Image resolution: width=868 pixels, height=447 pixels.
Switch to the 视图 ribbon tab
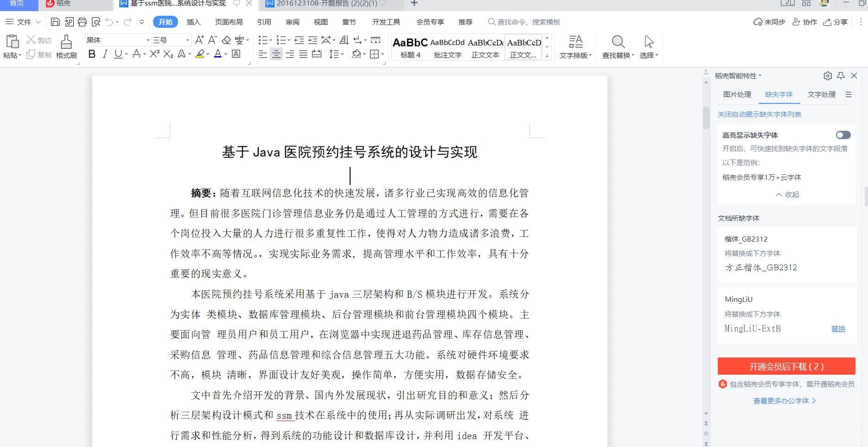321,22
